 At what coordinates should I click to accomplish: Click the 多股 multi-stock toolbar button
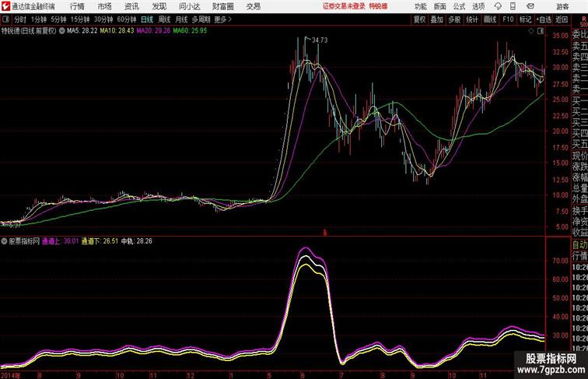(x=454, y=19)
